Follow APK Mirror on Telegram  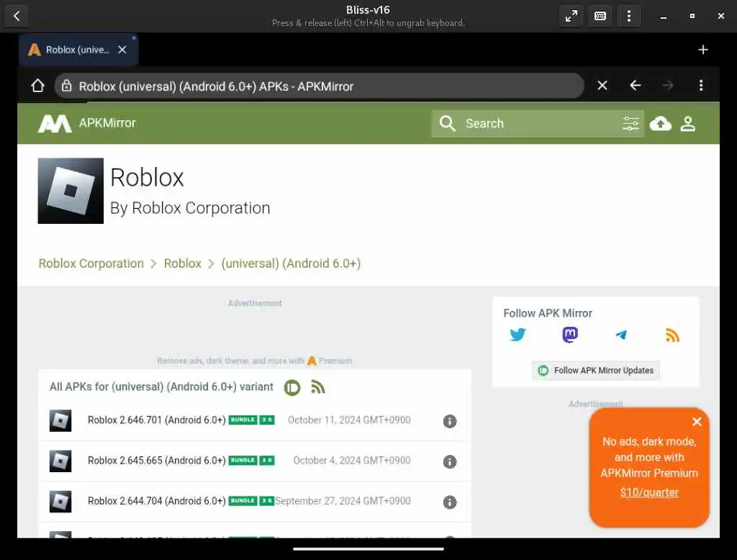pos(621,335)
